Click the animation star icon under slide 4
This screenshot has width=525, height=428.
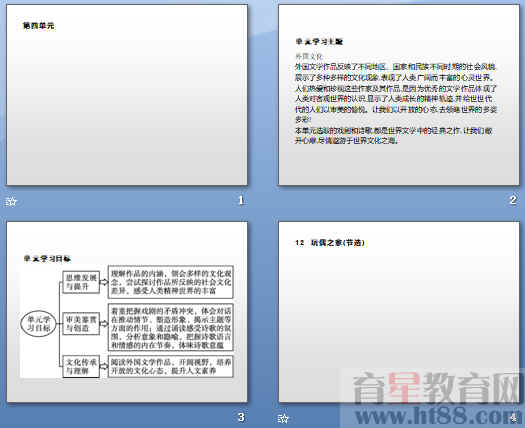pyautogui.click(x=283, y=418)
